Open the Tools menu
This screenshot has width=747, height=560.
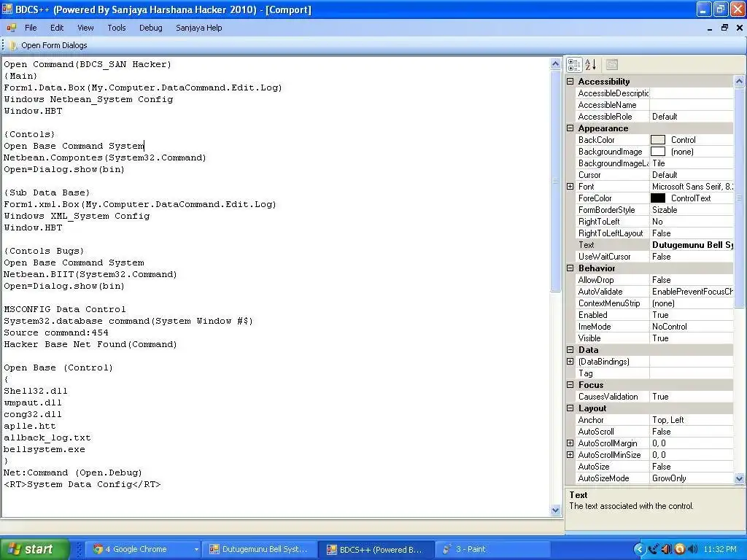(x=116, y=28)
